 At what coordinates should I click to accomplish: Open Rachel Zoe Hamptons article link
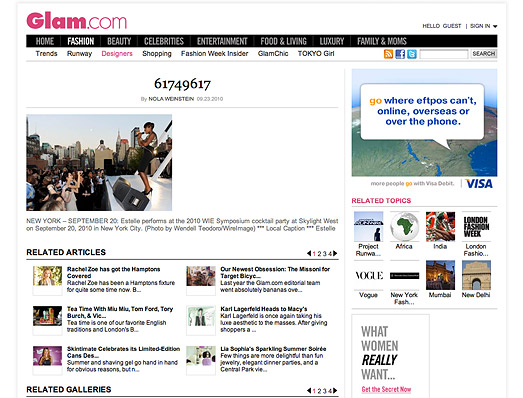coord(113,273)
